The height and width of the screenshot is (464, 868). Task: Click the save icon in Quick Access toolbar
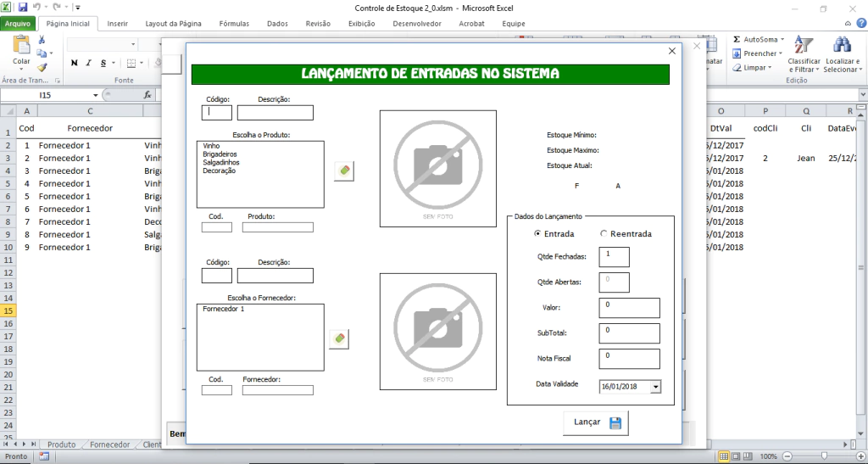[22, 7]
